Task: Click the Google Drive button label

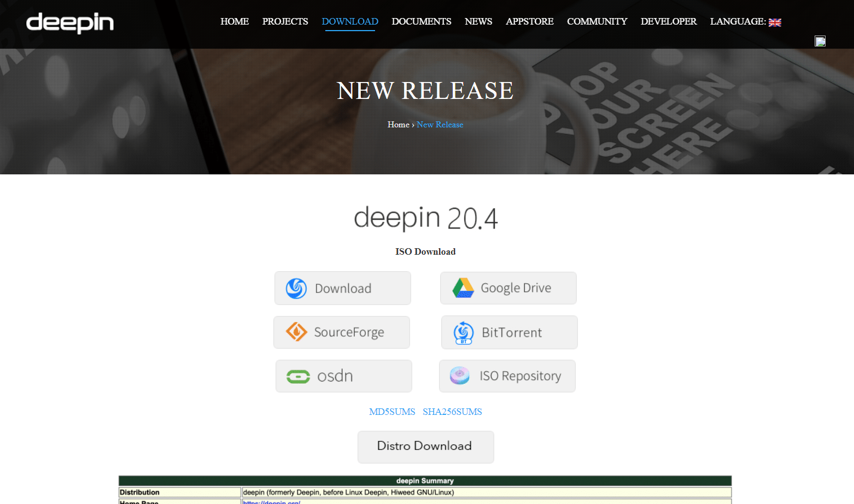Action: [x=516, y=288]
